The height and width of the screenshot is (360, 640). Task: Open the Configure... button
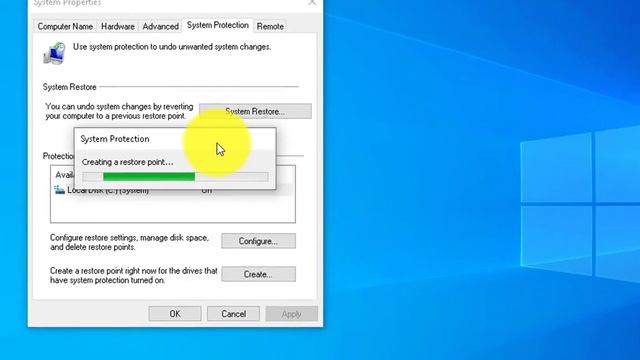pyautogui.click(x=258, y=241)
